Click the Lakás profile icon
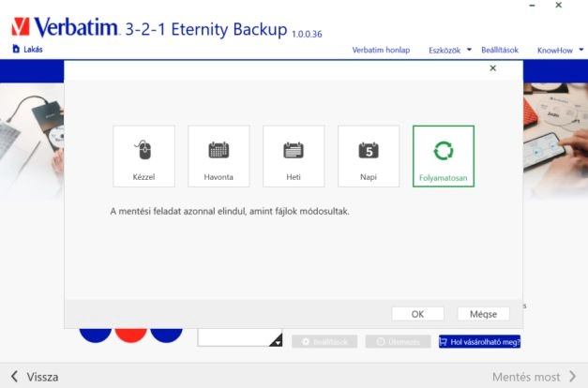 16,49
